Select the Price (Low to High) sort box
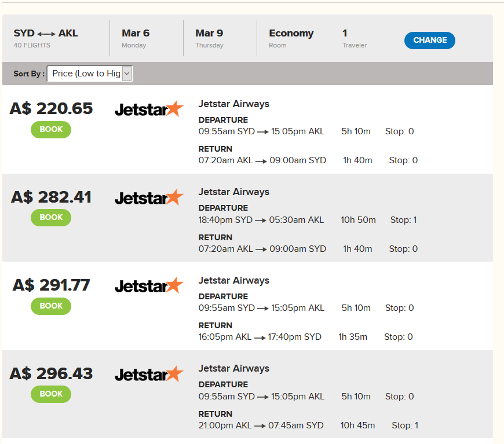 pyautogui.click(x=90, y=74)
